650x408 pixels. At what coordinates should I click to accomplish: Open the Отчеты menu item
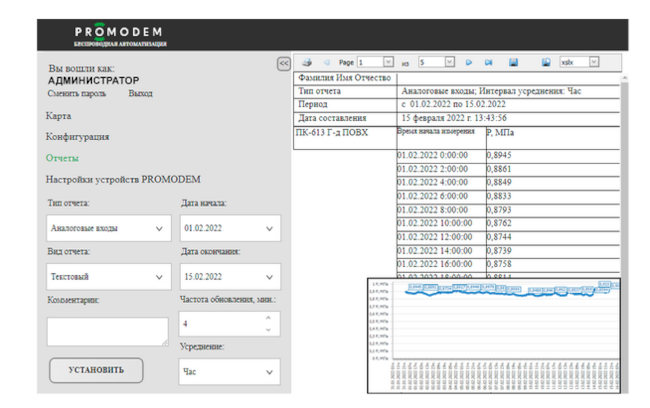(62, 158)
